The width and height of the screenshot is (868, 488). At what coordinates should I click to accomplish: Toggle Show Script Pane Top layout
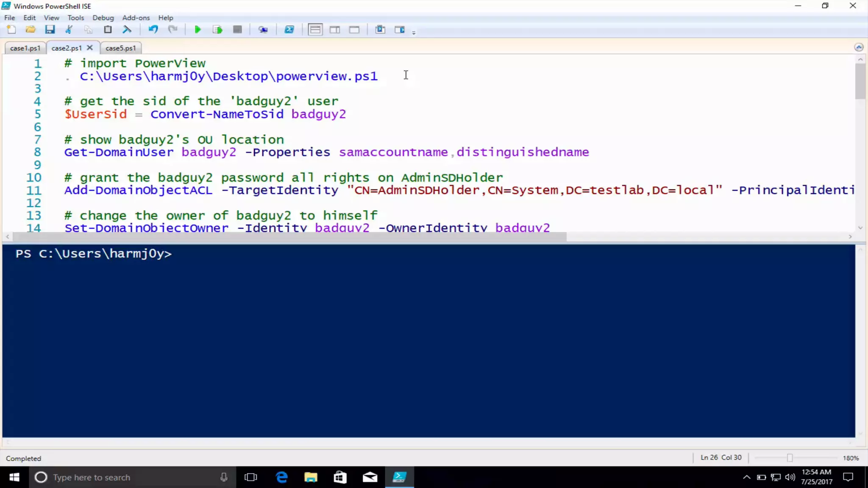point(315,30)
